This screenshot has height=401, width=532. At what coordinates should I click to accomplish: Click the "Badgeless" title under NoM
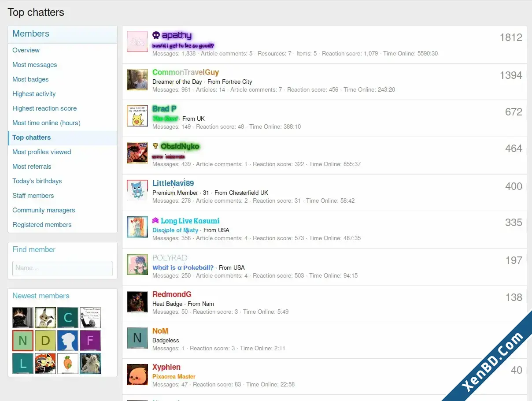coord(166,340)
